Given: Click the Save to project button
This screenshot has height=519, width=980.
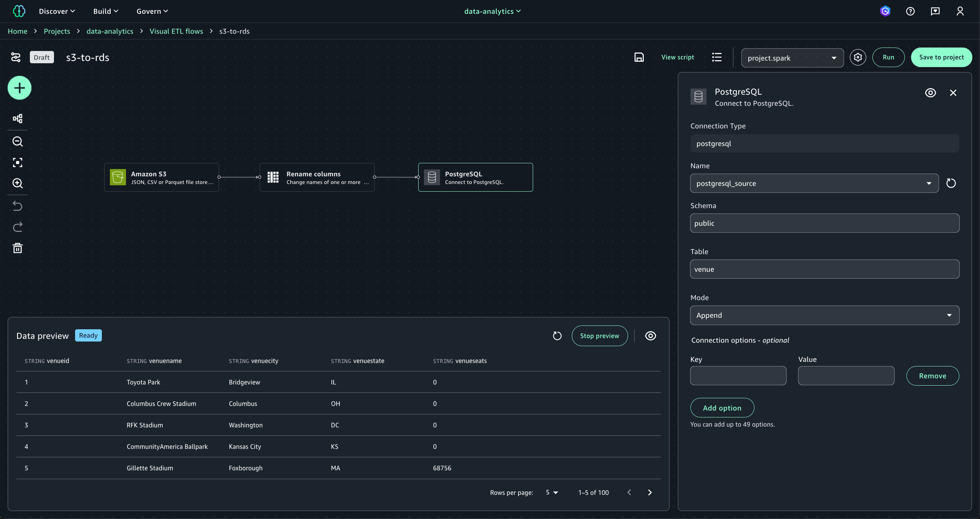Looking at the screenshot, I should 941,57.
